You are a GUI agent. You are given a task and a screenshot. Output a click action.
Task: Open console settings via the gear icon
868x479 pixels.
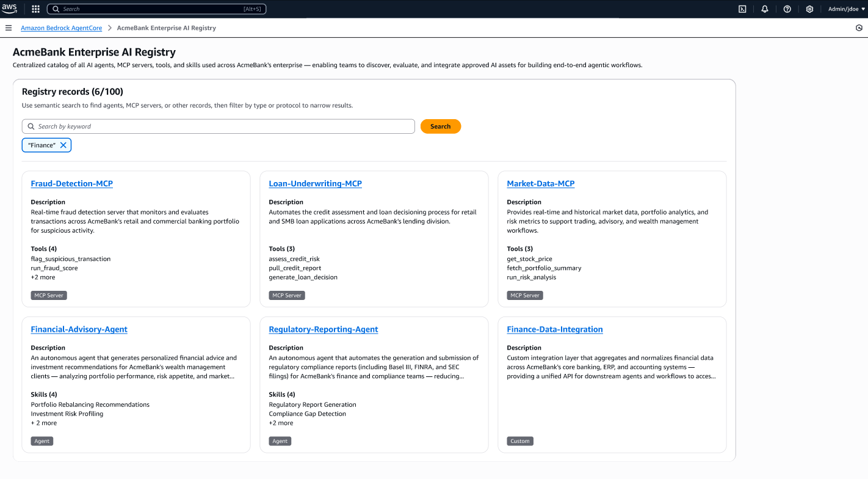[809, 9]
